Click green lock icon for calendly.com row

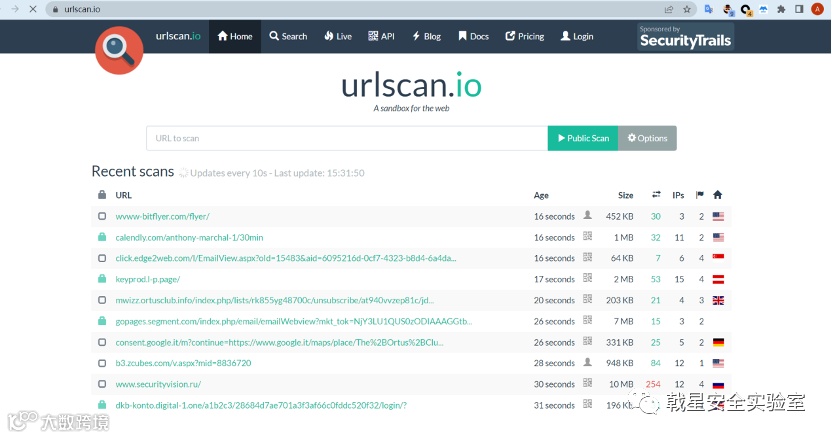[102, 237]
